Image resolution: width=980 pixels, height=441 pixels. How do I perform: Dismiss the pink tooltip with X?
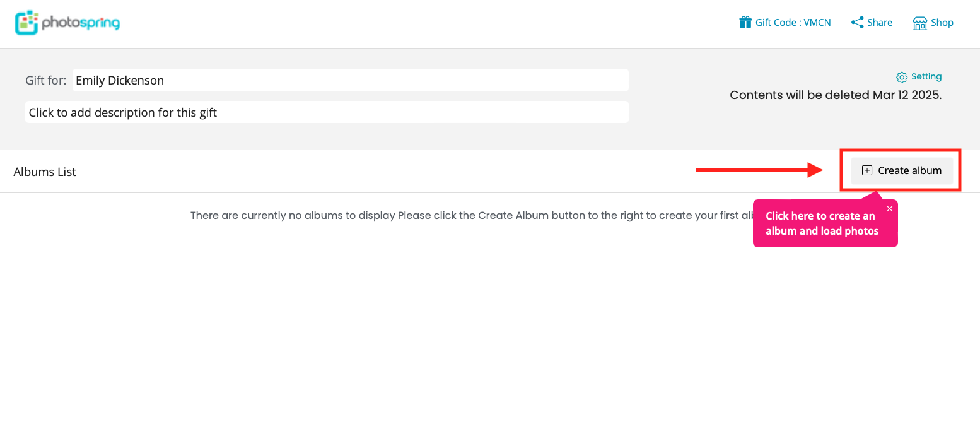pyautogui.click(x=890, y=209)
